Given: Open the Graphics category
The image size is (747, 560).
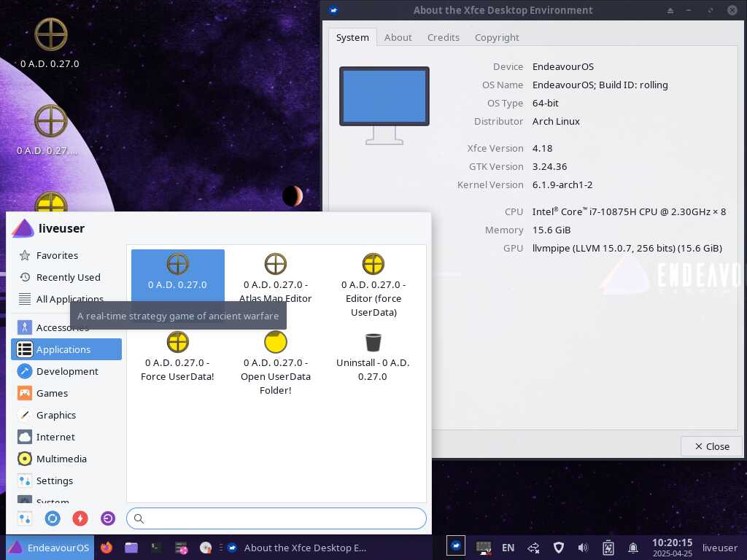Looking at the screenshot, I should (66, 415).
